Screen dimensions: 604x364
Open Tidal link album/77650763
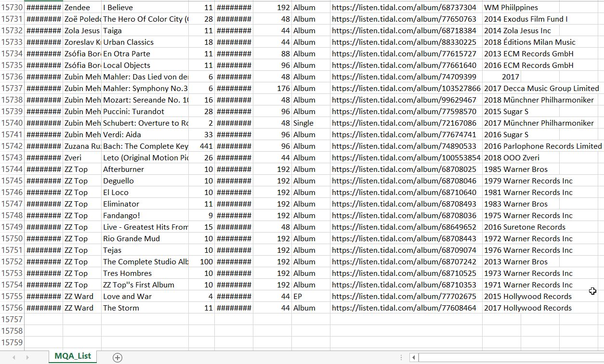pos(407,19)
